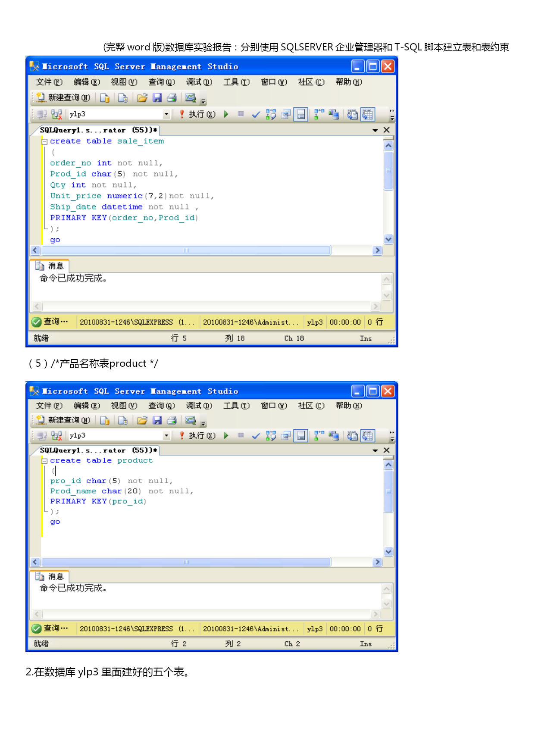Click the PRIMARY KEY(order_no,Prod_id) line
The height and width of the screenshot is (756, 535).
pos(124,218)
